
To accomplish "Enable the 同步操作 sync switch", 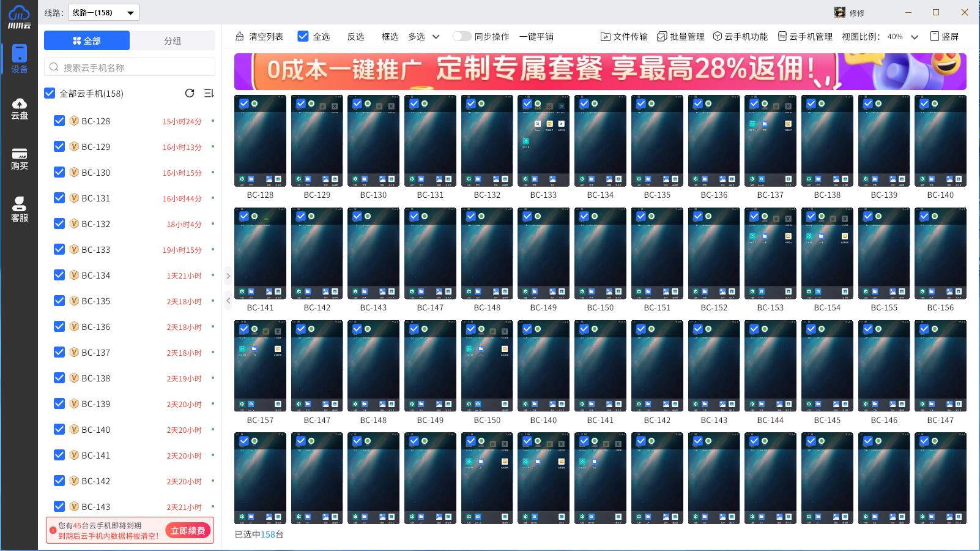I will (463, 36).
